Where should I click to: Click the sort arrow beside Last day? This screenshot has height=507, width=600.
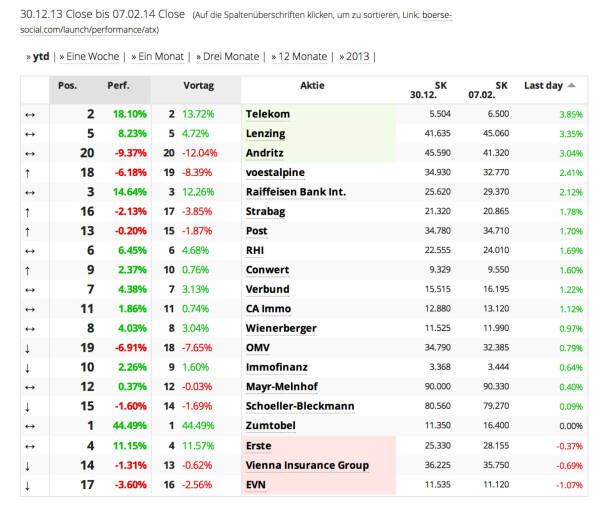pos(571,86)
